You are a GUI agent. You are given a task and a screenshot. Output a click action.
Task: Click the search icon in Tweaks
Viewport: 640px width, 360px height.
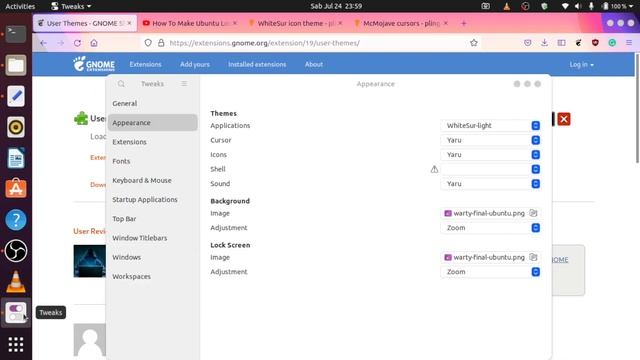click(x=121, y=84)
